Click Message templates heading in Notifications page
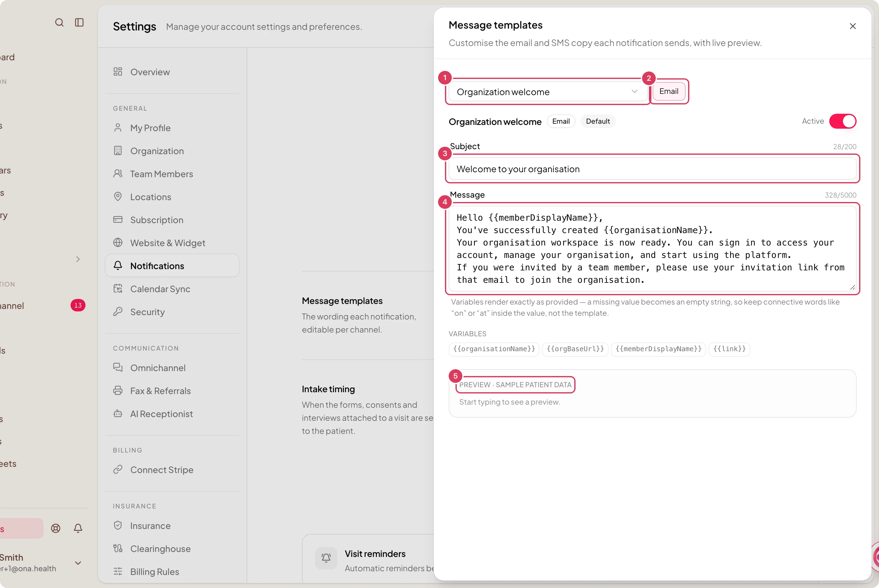Image resolution: width=879 pixels, height=588 pixels. [x=342, y=301]
